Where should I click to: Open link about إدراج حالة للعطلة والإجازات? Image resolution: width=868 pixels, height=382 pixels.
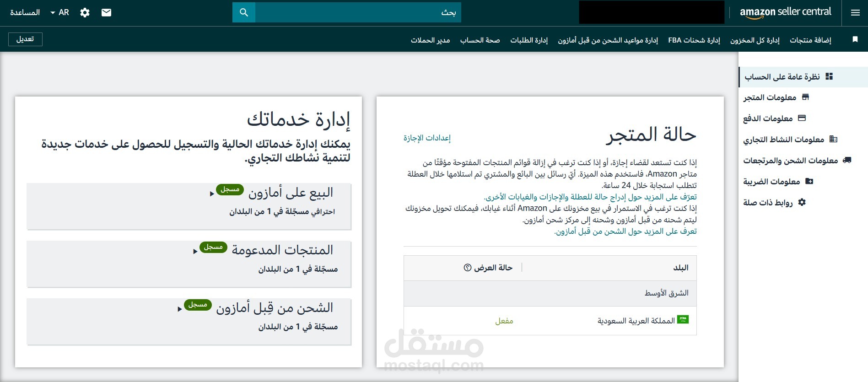[590, 197]
